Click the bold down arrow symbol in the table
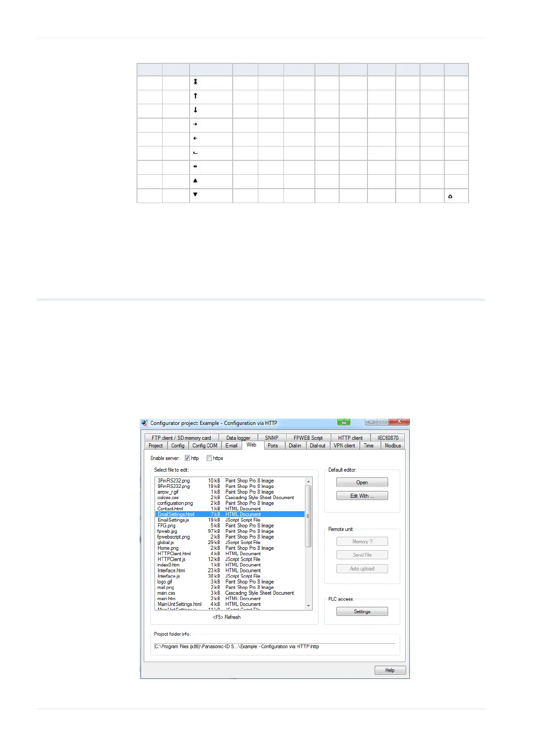The image size is (535, 756). coord(195,110)
